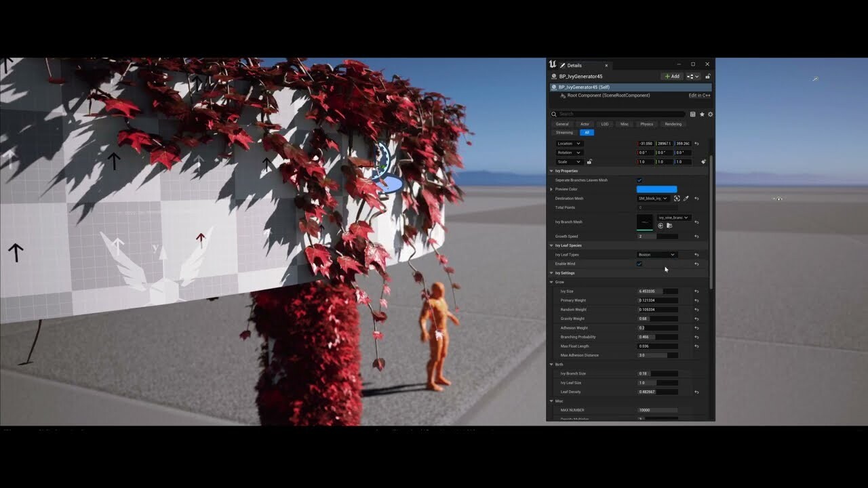Image resolution: width=868 pixels, height=488 pixels.
Task: Enable the Separate Branches Leaves Mesh checkbox
Action: click(639, 180)
